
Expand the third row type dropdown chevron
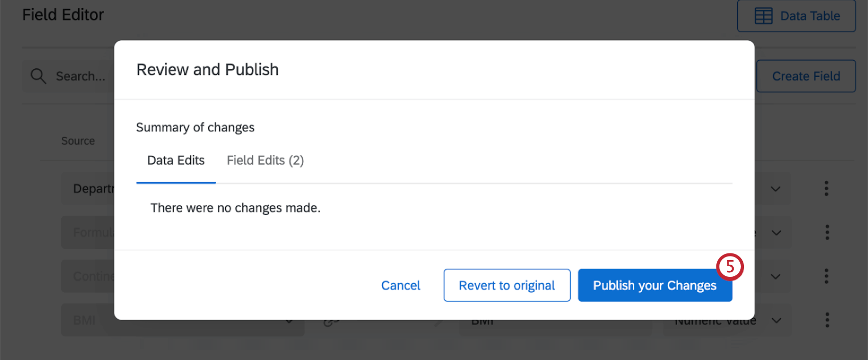click(x=776, y=277)
